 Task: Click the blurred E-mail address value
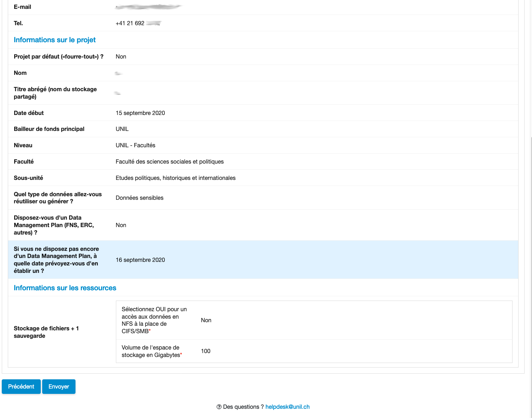point(148,7)
